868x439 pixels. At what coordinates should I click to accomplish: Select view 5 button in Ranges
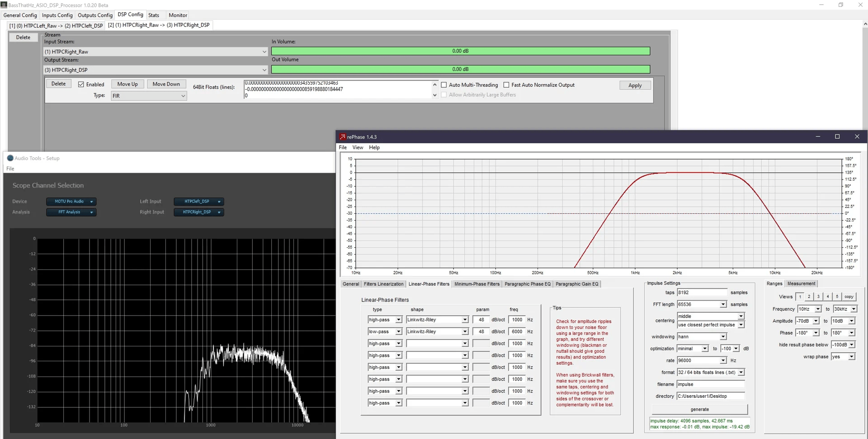point(837,297)
